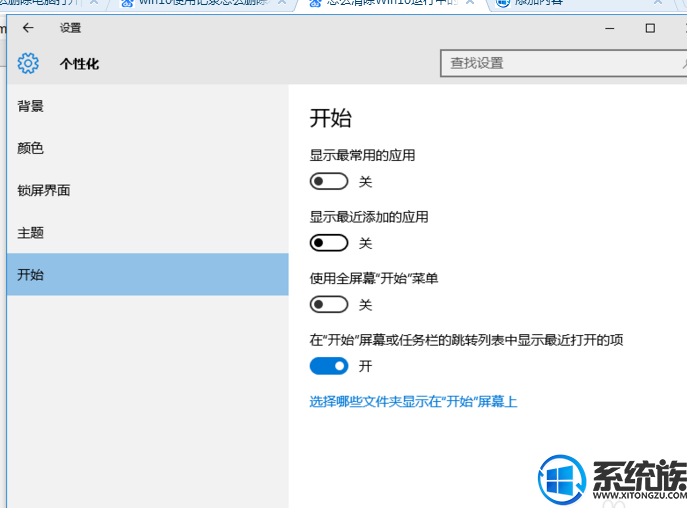Click the Personalization gear icon

point(28,64)
